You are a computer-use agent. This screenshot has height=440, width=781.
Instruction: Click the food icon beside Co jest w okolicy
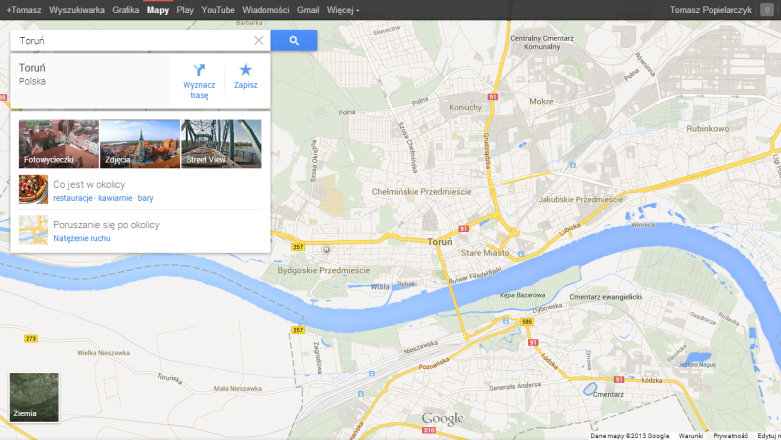coord(33,189)
